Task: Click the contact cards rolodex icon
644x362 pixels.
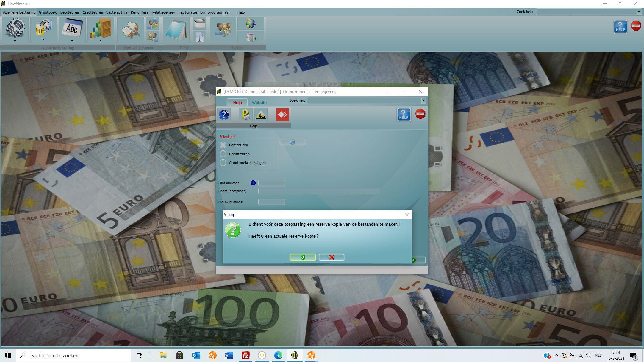Action: tap(131, 30)
